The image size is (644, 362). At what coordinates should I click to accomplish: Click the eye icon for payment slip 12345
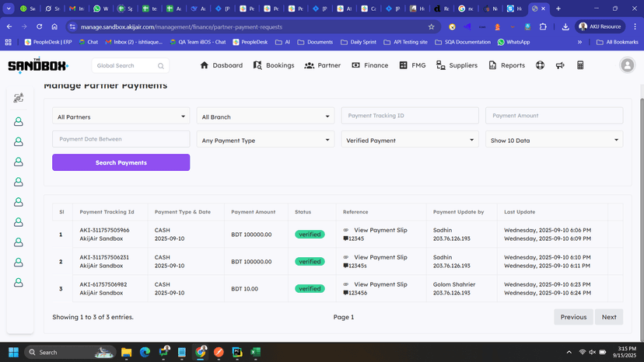346,231
